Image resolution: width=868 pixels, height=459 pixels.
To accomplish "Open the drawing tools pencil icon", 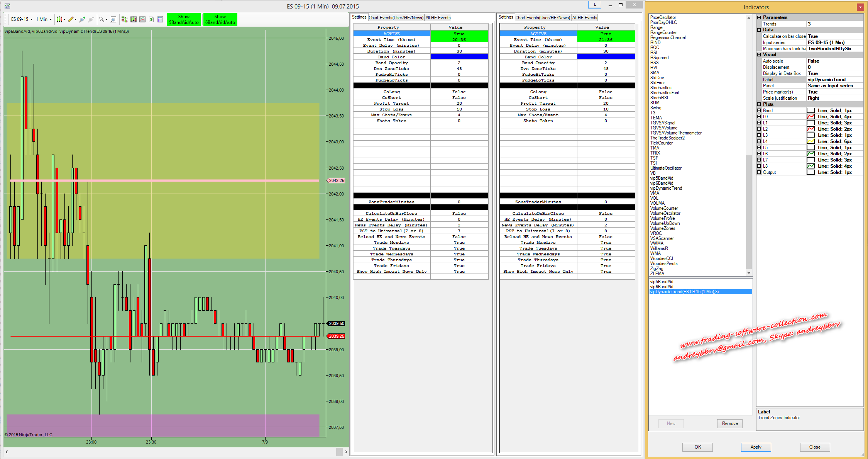I will (x=71, y=19).
